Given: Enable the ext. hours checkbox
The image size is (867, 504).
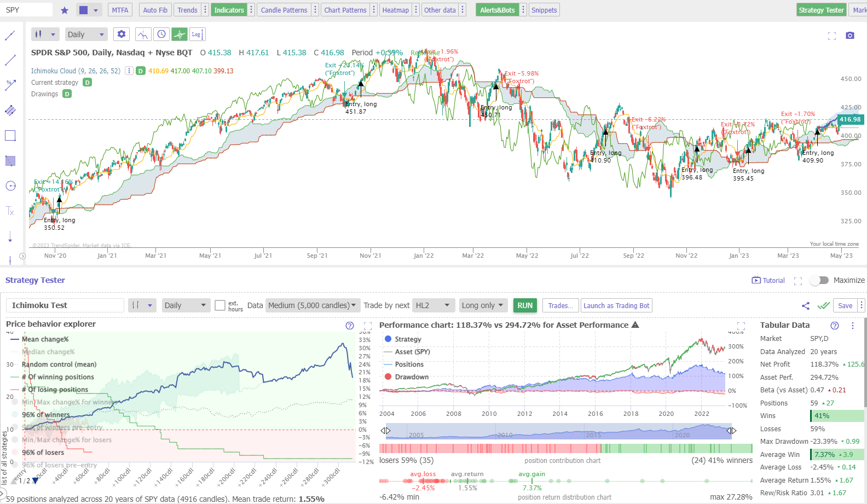Looking at the screenshot, I should coord(220,305).
